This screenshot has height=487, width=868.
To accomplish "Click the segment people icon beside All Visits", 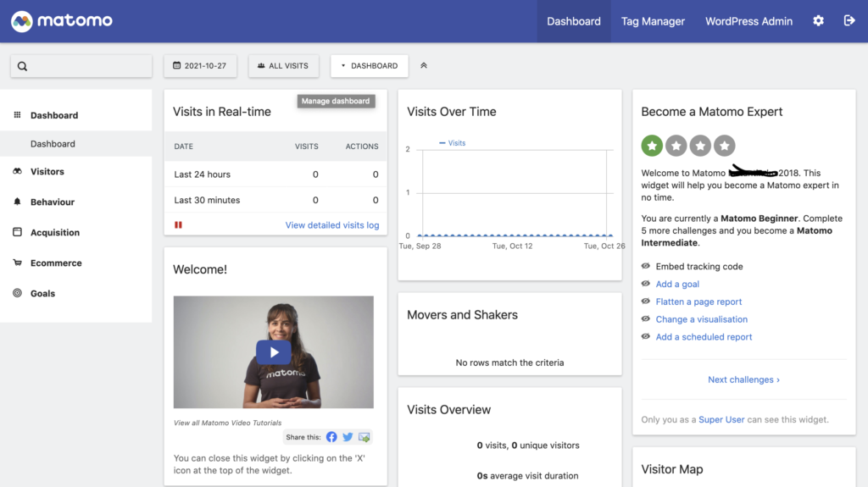I will [x=261, y=65].
